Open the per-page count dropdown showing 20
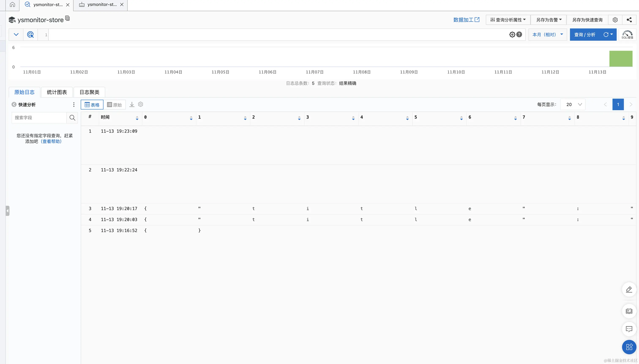Image resolution: width=639 pixels, height=364 pixels. pyautogui.click(x=573, y=105)
